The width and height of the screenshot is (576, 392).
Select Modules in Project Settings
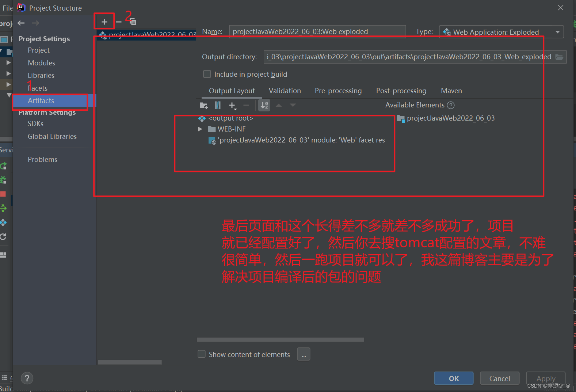(41, 63)
